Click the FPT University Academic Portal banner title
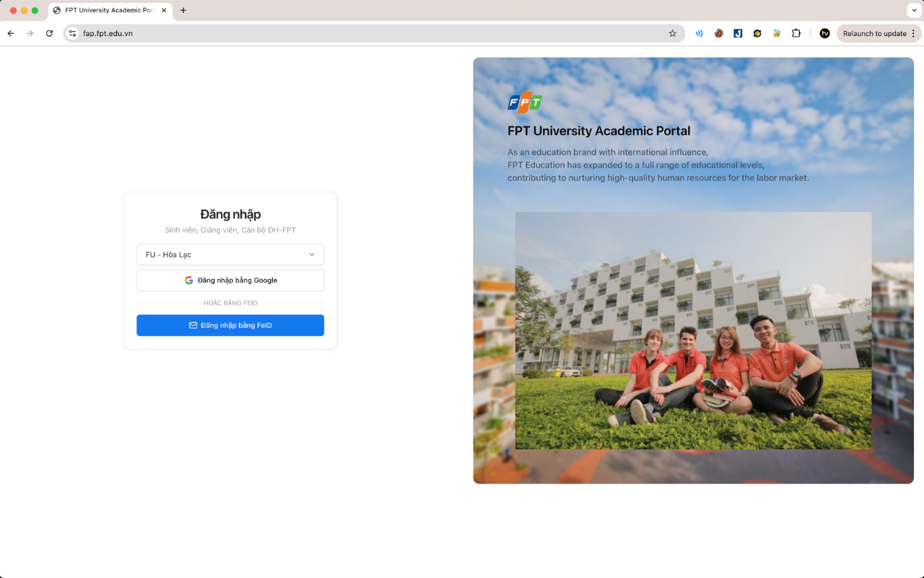The height and width of the screenshot is (578, 924). 599,131
